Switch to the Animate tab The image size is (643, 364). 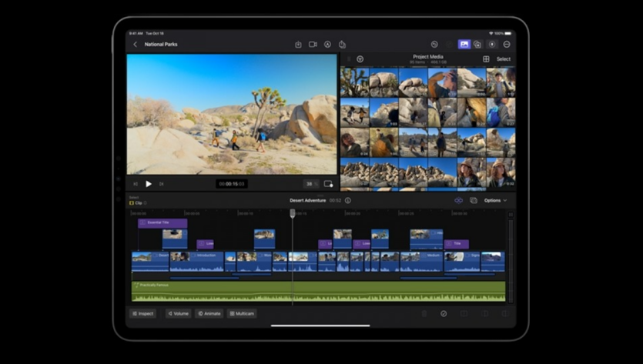[209, 314]
